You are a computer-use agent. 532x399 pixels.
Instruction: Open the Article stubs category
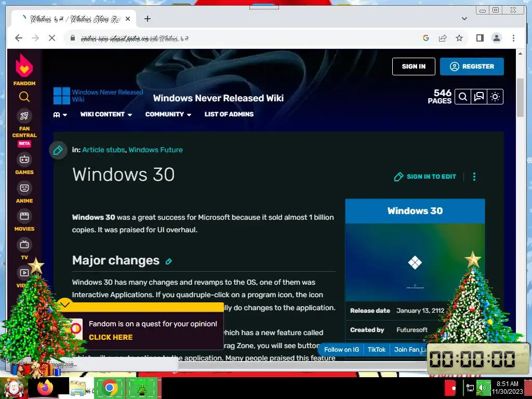(x=103, y=150)
